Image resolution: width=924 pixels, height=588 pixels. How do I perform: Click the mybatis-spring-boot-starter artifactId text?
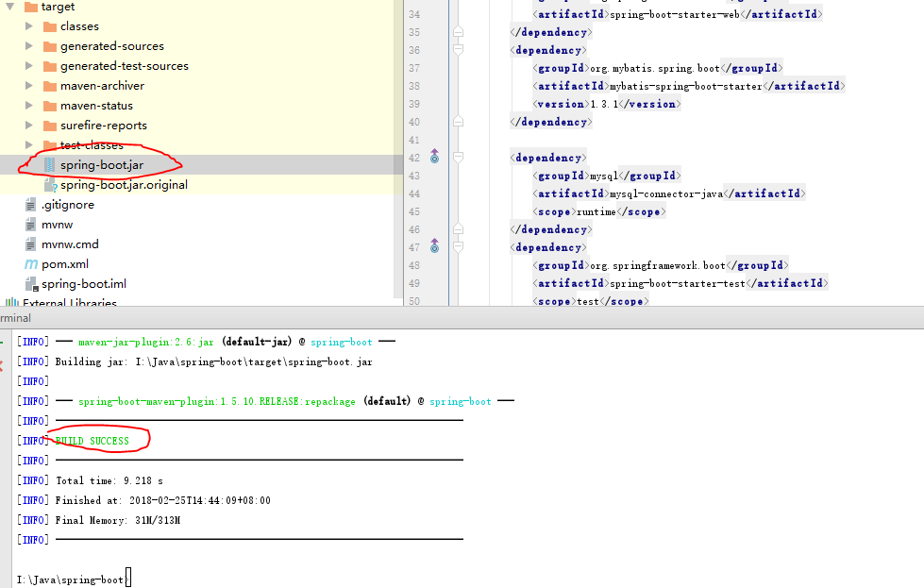[686, 86]
